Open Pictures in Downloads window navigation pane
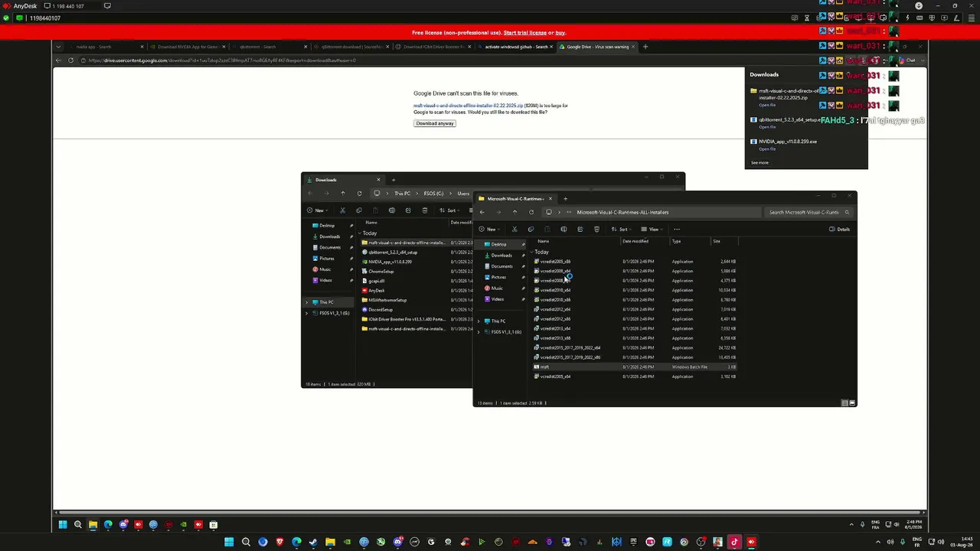Viewport: 980px width, 551px height. coord(327,259)
